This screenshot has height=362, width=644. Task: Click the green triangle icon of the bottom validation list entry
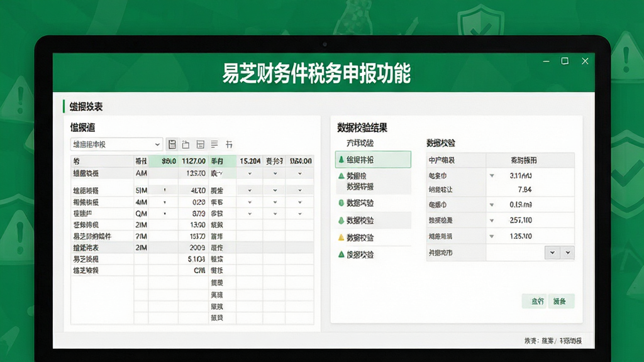click(341, 255)
